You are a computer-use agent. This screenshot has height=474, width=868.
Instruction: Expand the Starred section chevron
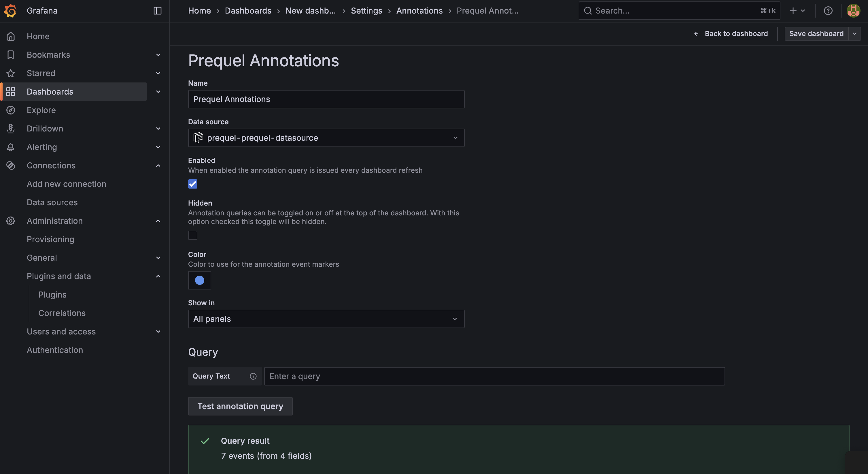pos(158,73)
